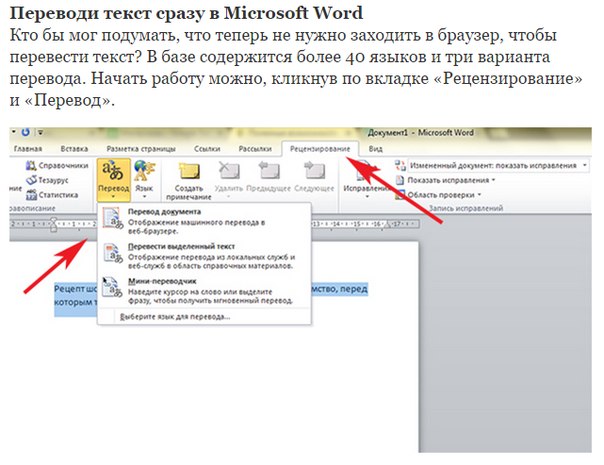Open Статистика word count tool
This screenshot has width=604, height=465.
point(52,195)
